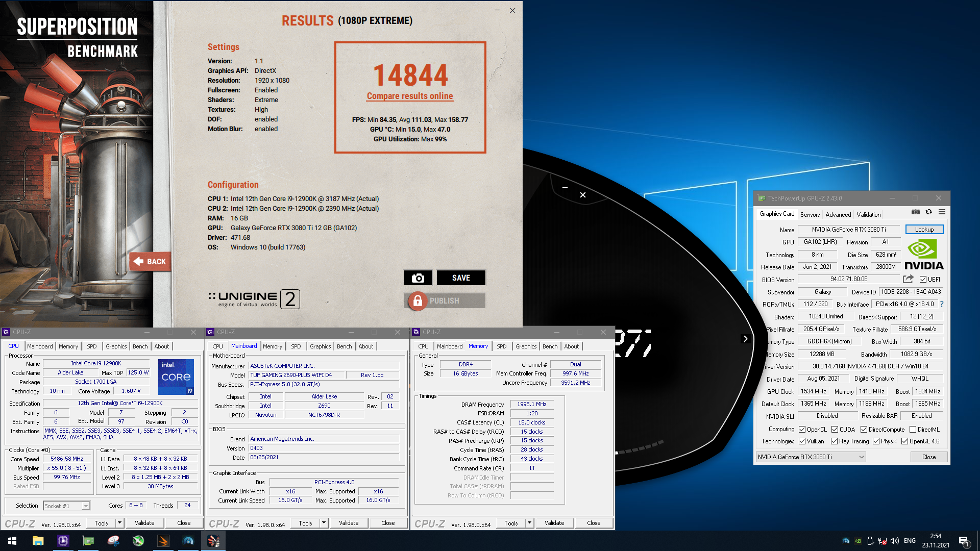Take screenshot with Superposition camera button
Image resolution: width=980 pixels, height=551 pixels.
coord(418,278)
